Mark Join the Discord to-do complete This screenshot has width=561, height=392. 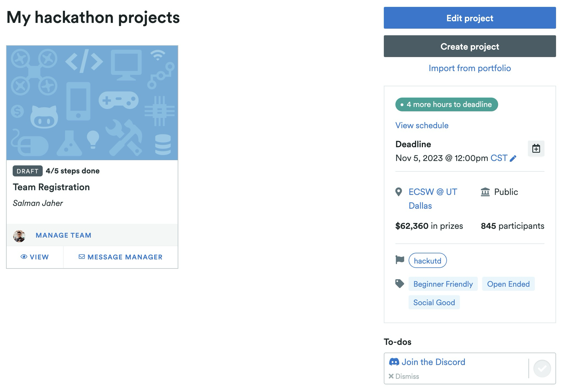click(542, 368)
